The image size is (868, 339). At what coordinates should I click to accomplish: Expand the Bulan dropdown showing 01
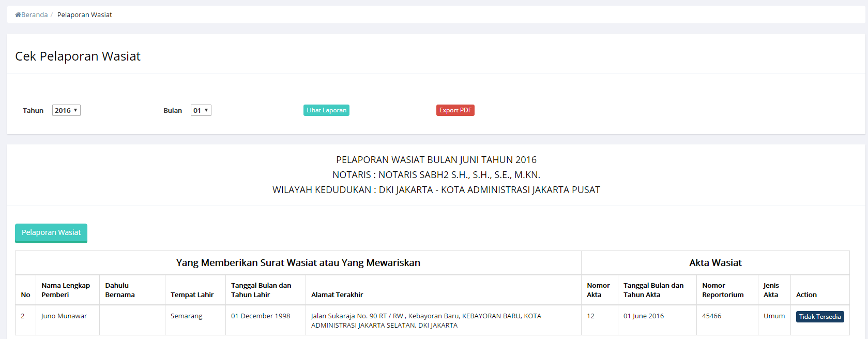(201, 110)
